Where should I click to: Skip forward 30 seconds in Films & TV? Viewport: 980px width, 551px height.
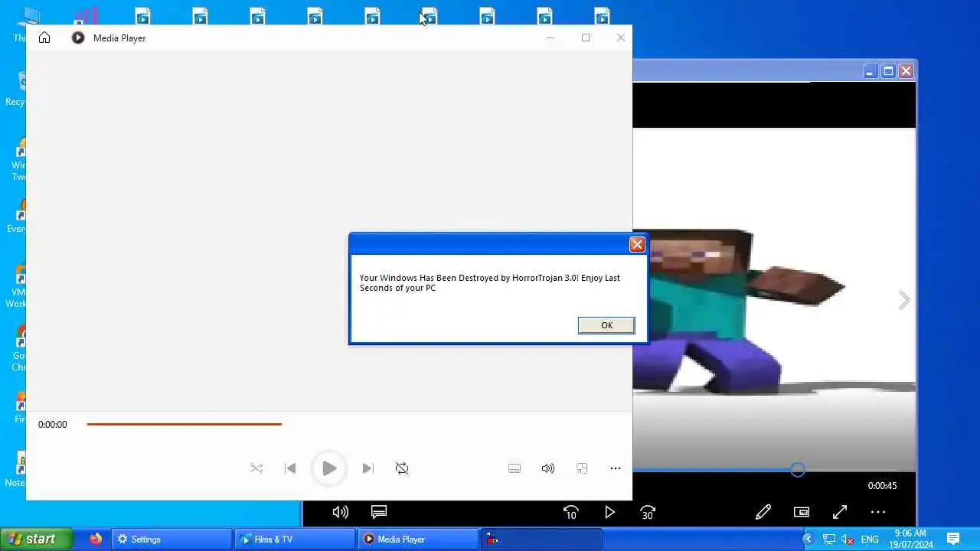click(648, 512)
